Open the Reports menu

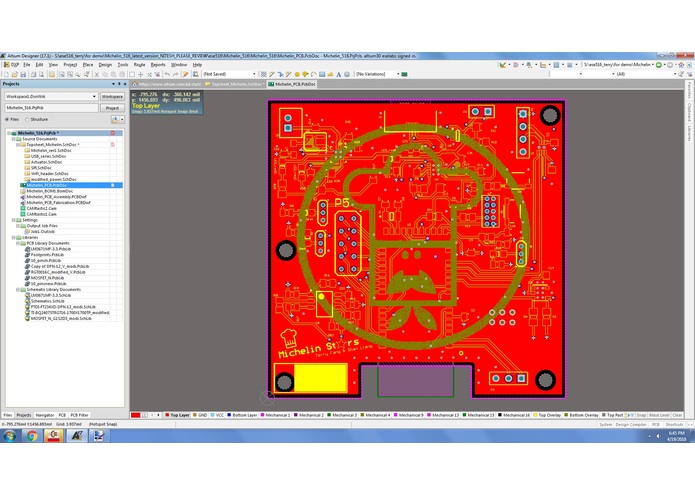point(158,65)
